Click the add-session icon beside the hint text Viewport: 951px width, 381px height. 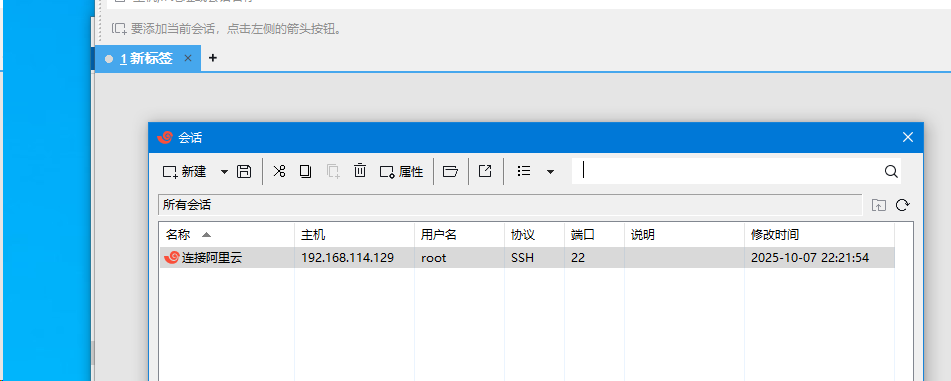[x=119, y=29]
